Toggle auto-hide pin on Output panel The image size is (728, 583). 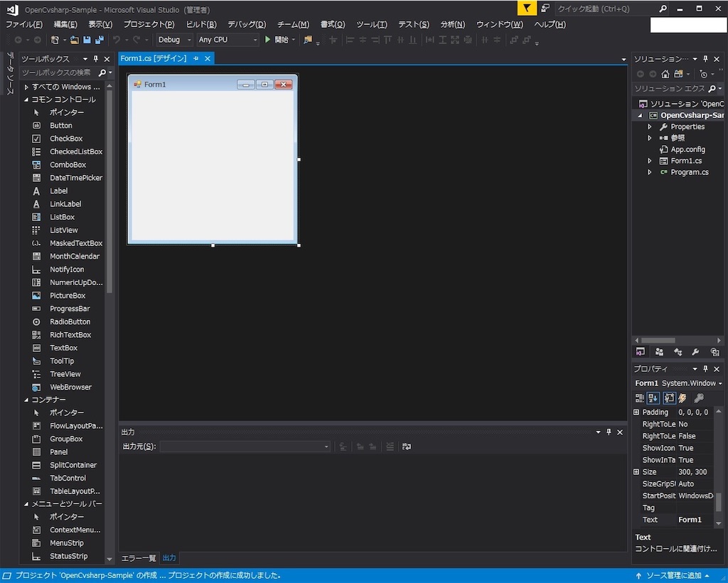(x=609, y=432)
